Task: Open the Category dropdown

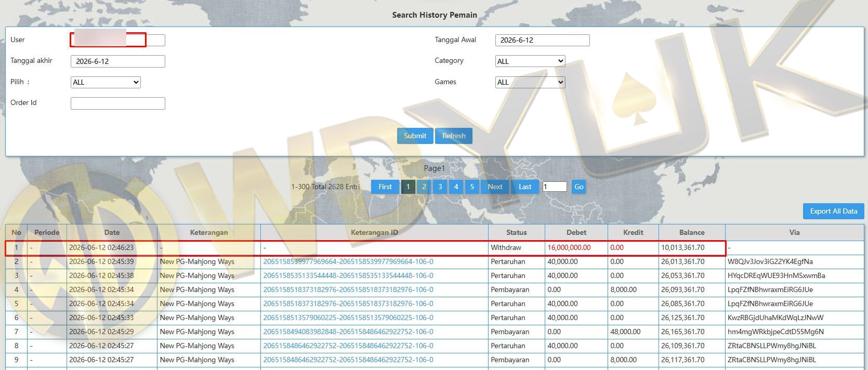Action: (x=530, y=61)
